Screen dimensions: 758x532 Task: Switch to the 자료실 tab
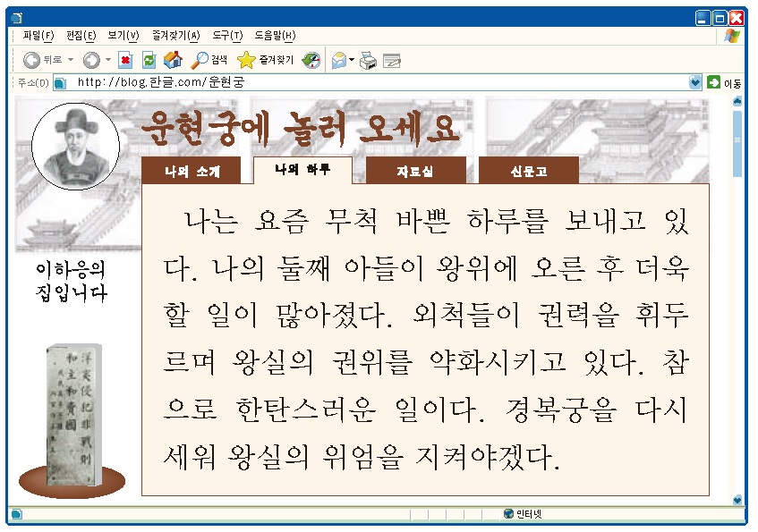coord(415,171)
